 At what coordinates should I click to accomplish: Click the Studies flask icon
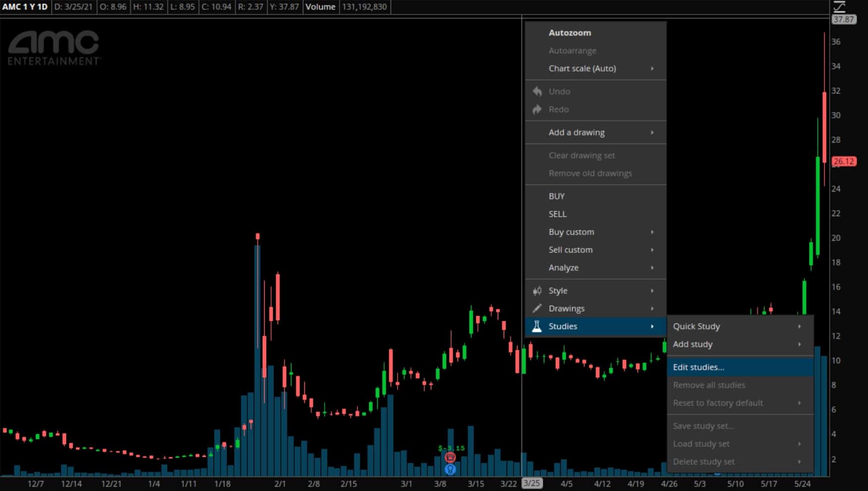(x=537, y=326)
